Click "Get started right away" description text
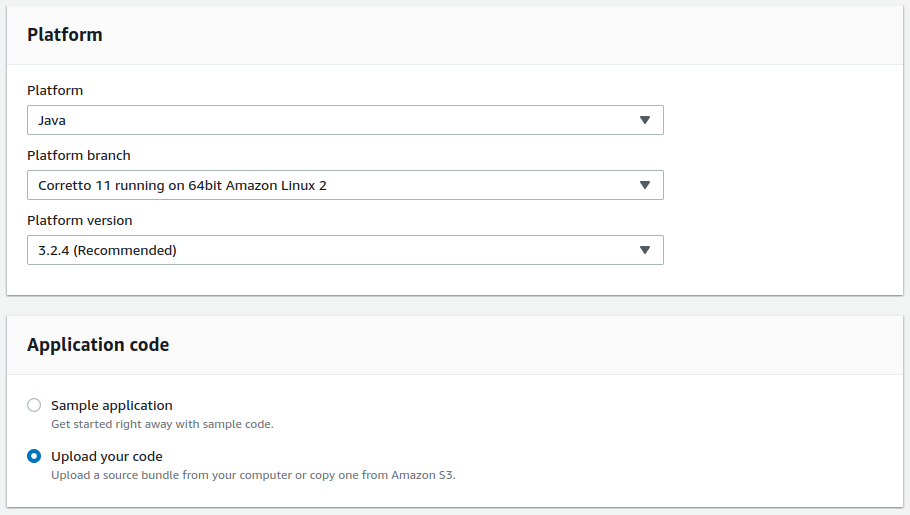The height and width of the screenshot is (515, 910). click(162, 424)
